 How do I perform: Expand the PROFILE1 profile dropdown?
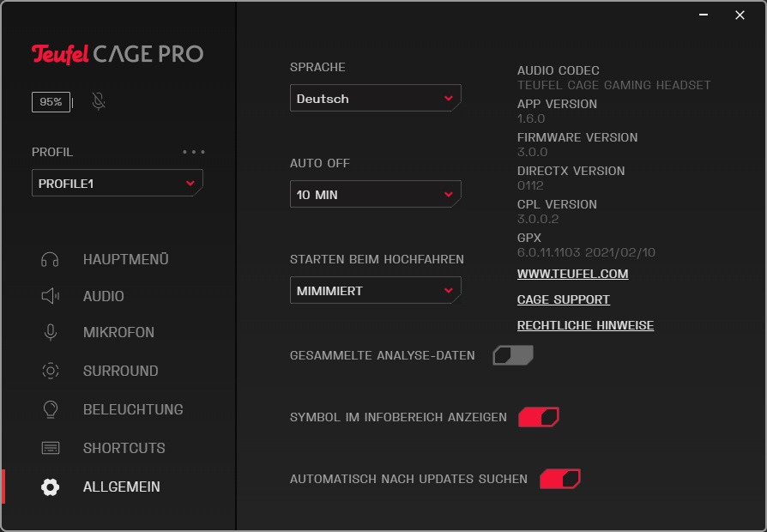pos(117,184)
